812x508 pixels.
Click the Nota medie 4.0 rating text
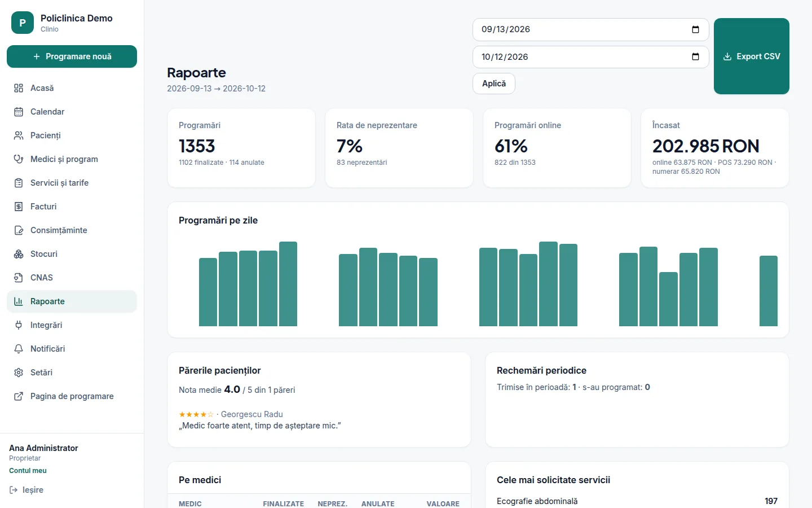[x=237, y=389]
